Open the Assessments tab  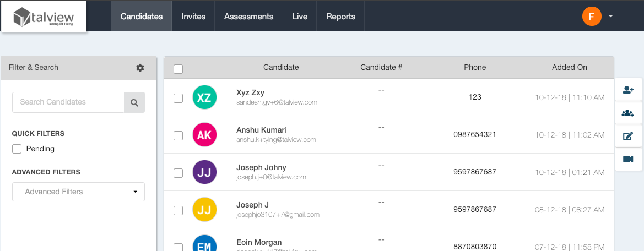[x=249, y=17]
